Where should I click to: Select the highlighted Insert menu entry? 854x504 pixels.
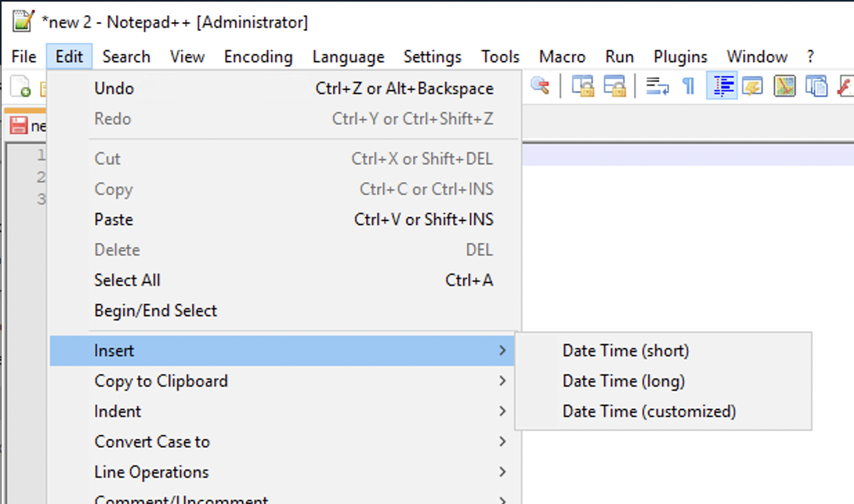tap(114, 350)
